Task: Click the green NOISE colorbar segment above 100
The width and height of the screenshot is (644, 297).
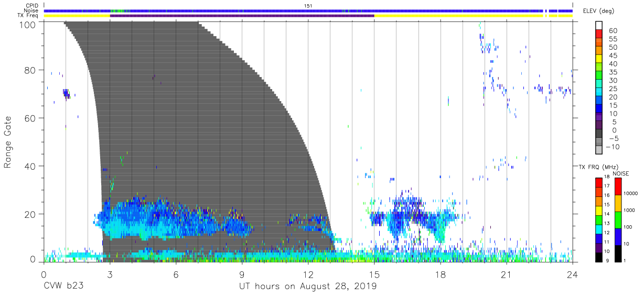Action: click(x=618, y=219)
